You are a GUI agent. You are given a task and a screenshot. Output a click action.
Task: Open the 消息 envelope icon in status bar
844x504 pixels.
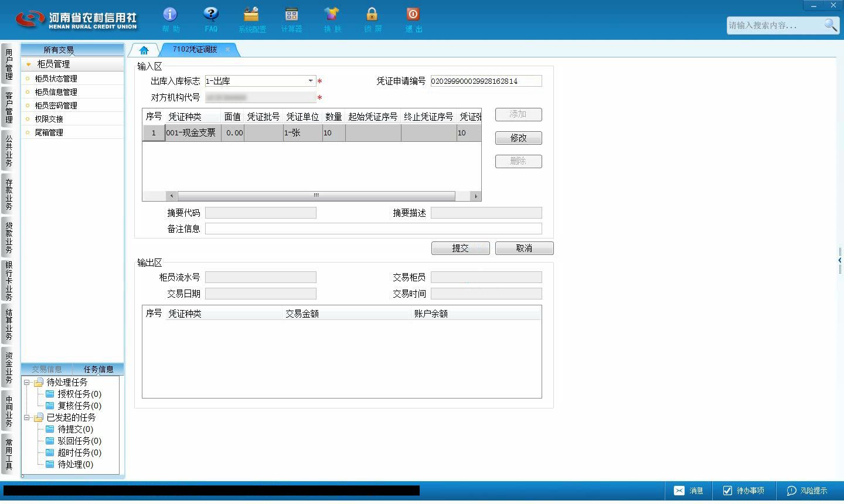[x=679, y=491]
